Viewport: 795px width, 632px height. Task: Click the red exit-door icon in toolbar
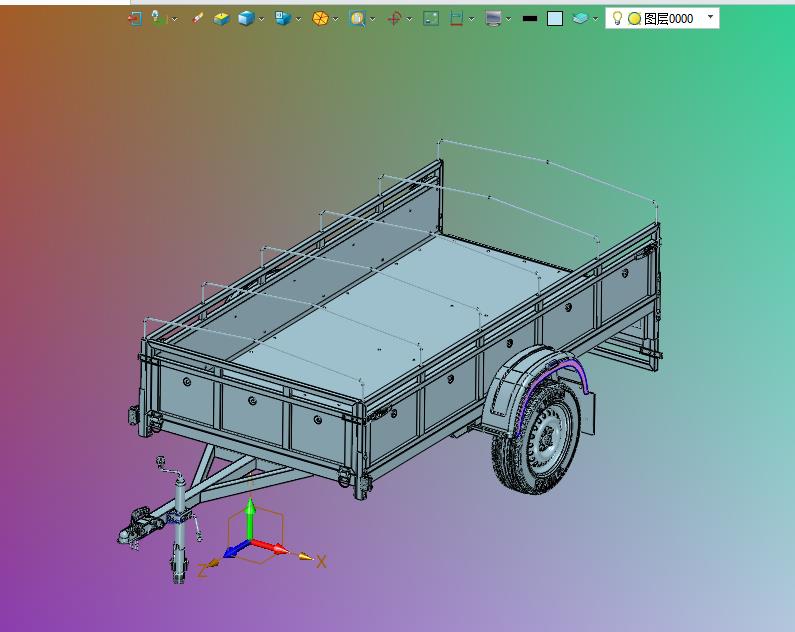point(135,19)
